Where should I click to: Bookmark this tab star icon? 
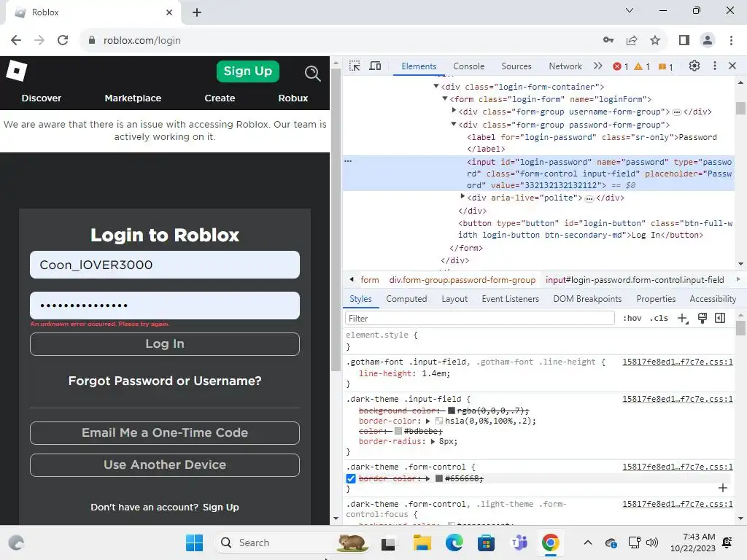point(655,40)
